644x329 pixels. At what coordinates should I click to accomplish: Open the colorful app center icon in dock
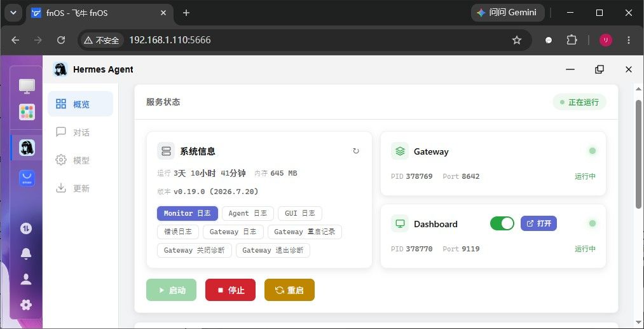click(27, 112)
